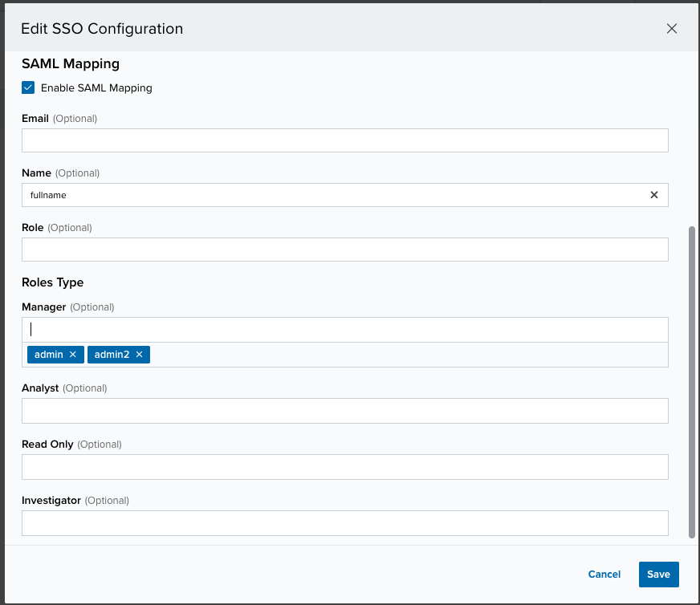Focus the Analyst roles input

[344, 411]
